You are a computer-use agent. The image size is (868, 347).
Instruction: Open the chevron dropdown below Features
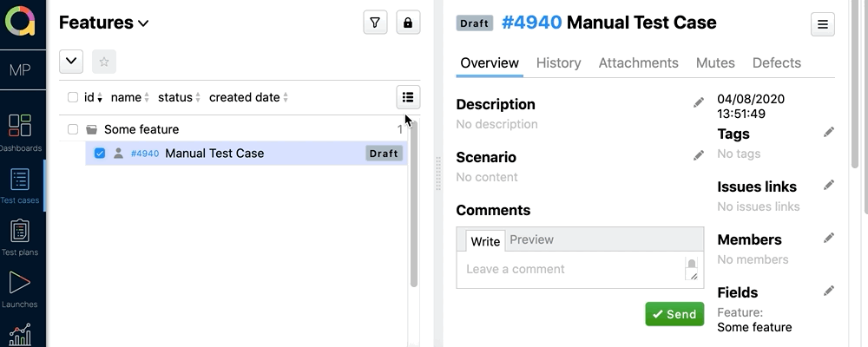71,62
